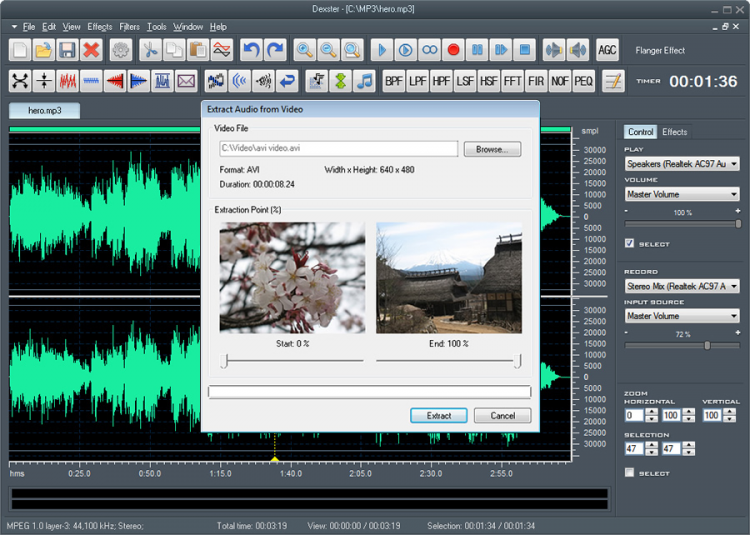Screen dimensions: 750x535
Task: Apply the LPF low-pass filter
Action: 417,81
